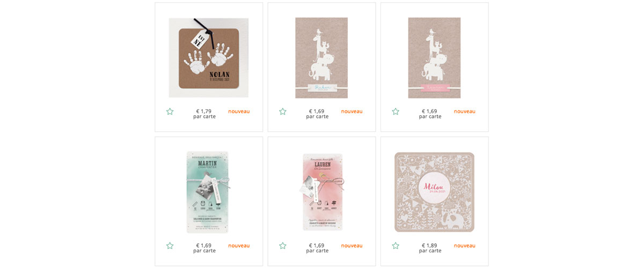Favorite the Nolan handprints card with star

click(170, 111)
